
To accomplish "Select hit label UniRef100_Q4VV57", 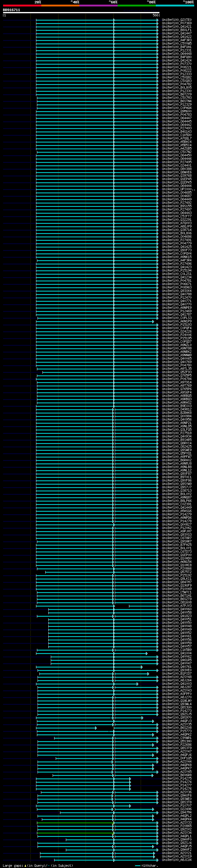I will click(x=177, y=646).
